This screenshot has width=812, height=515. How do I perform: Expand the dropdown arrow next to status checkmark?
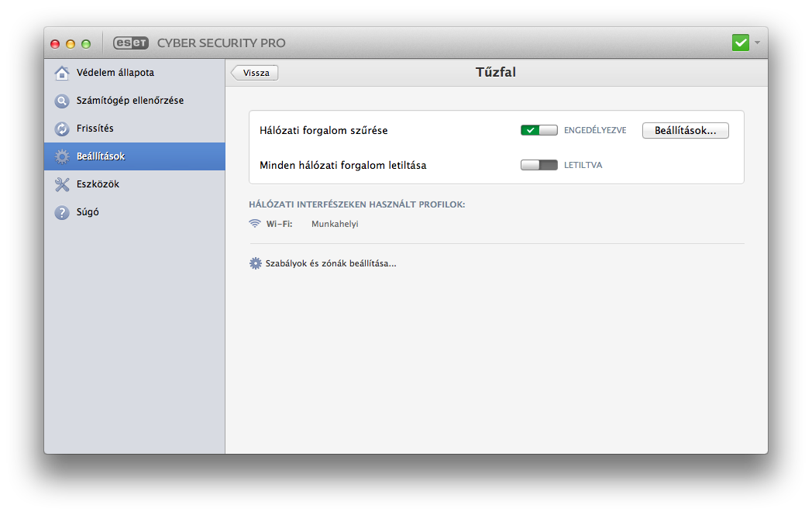coord(757,43)
